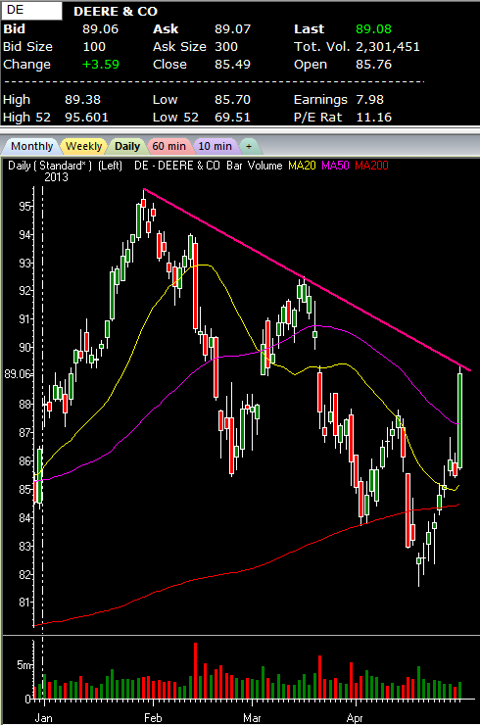Click the green Change value +3.59
Viewport: 480px width, 725px height.
pyautogui.click(x=100, y=64)
